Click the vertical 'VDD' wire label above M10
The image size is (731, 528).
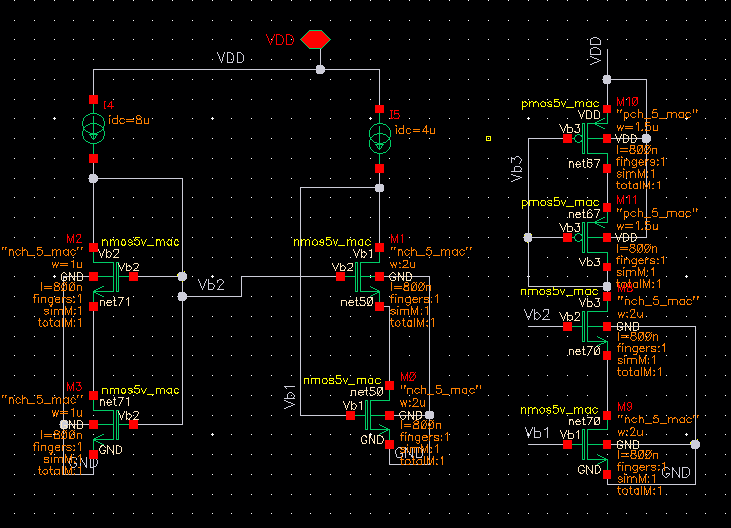(596, 51)
